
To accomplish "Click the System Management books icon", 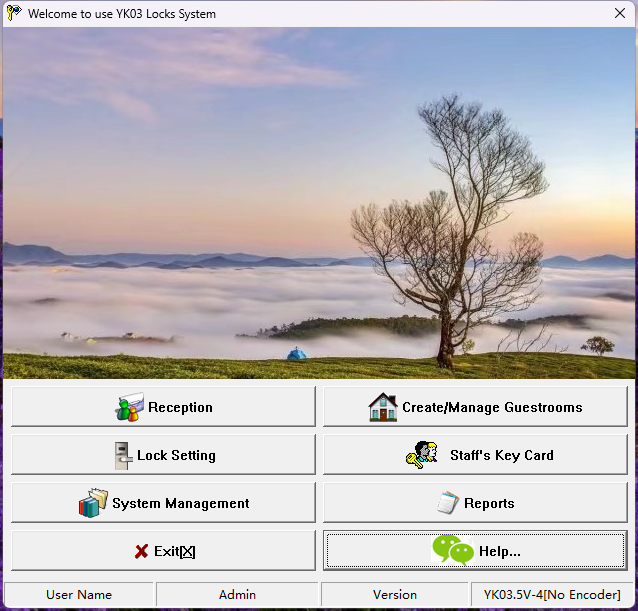I will [x=93, y=503].
